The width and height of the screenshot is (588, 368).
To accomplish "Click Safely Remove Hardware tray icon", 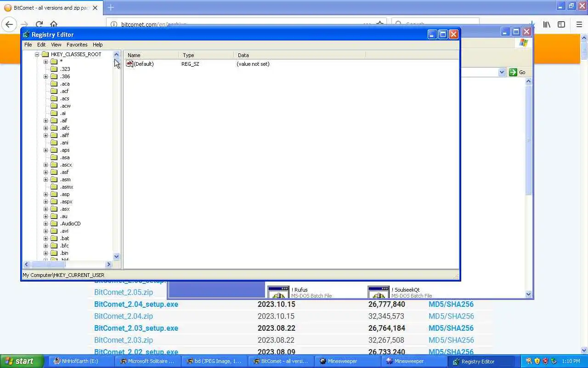I will click(554, 361).
